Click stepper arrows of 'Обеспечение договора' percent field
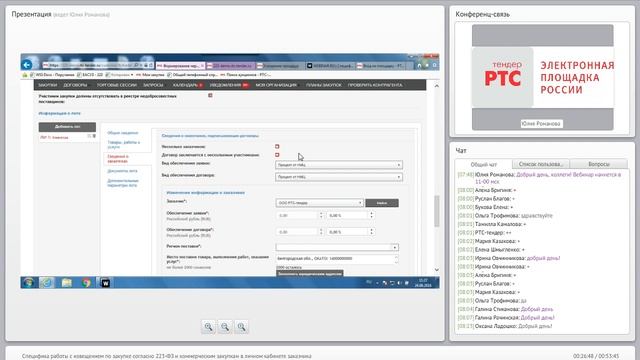 pyautogui.click(x=371, y=232)
